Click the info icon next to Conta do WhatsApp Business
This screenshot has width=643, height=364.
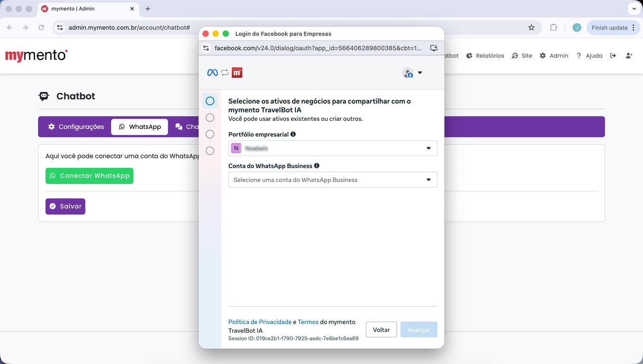pyautogui.click(x=317, y=166)
